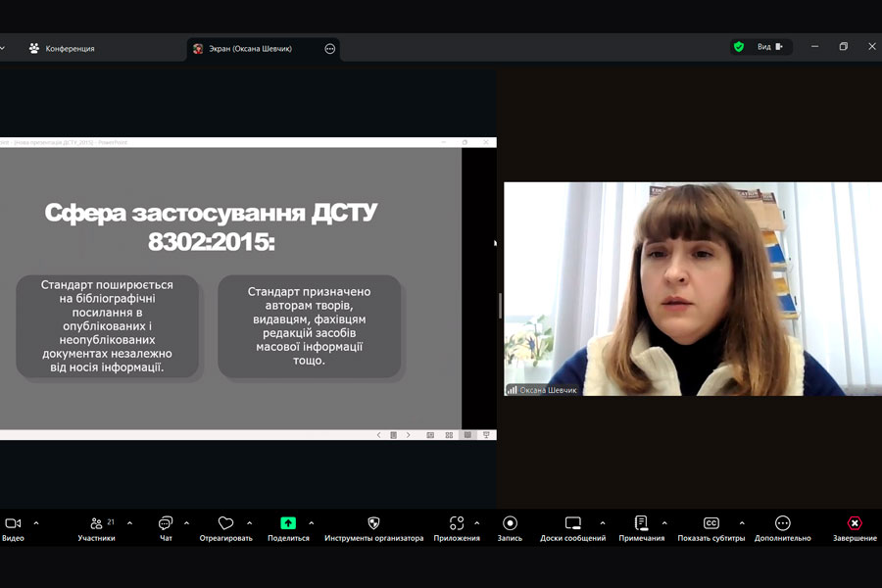This screenshot has height=588, width=882.
Task: Switch PowerPoint to slide sorter view
Action: 449,435
